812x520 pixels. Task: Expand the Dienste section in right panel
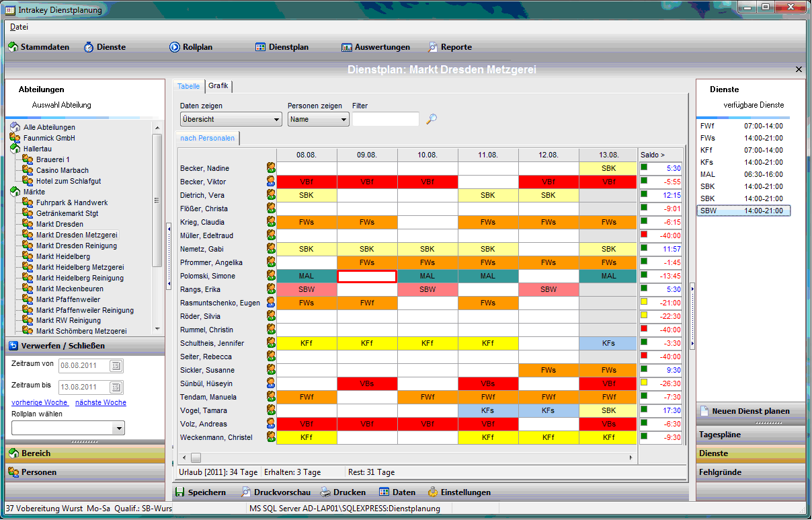750,453
